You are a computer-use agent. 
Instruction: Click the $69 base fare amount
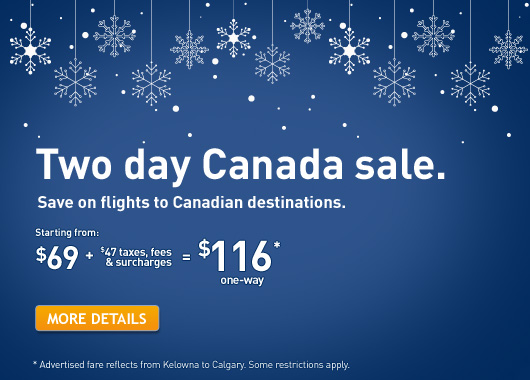[57, 257]
